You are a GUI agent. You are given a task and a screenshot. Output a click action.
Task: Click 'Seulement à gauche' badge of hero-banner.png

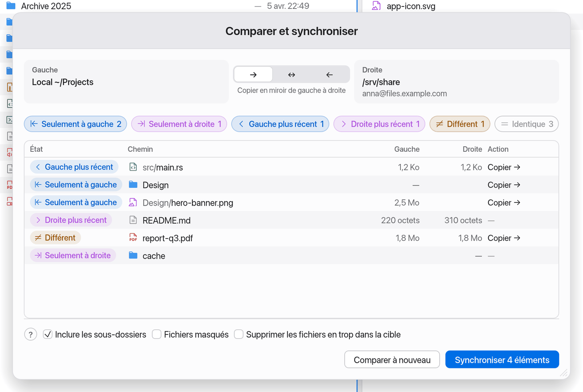pyautogui.click(x=76, y=202)
